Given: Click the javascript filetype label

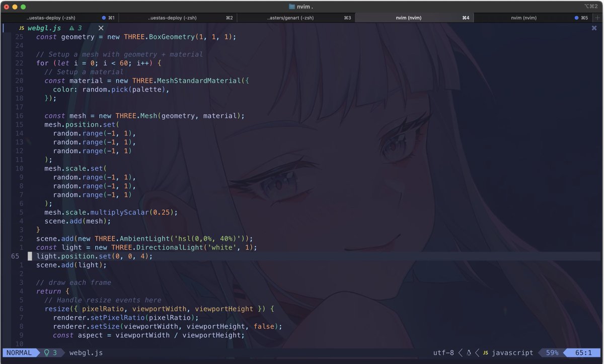Looking at the screenshot, I should pos(513,353).
